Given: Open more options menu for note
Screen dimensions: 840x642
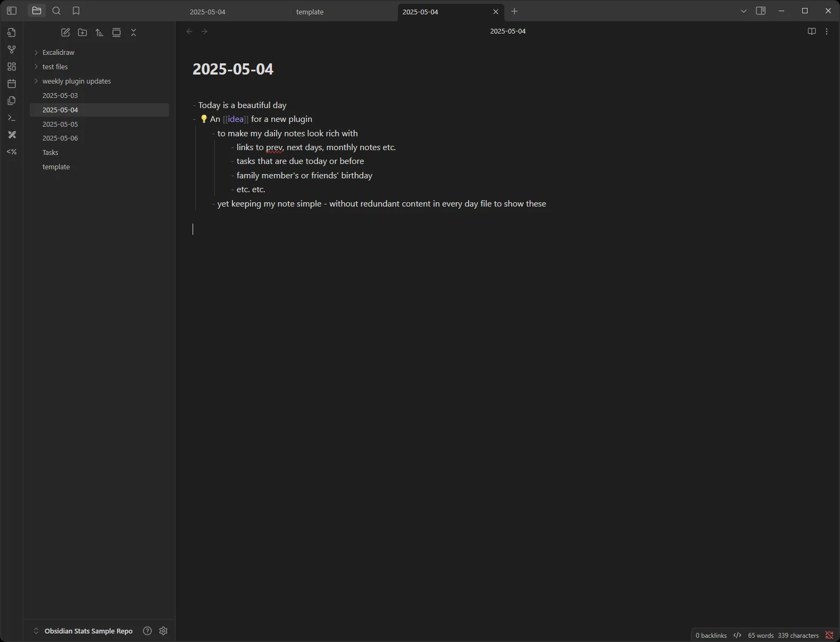Looking at the screenshot, I should [x=827, y=31].
